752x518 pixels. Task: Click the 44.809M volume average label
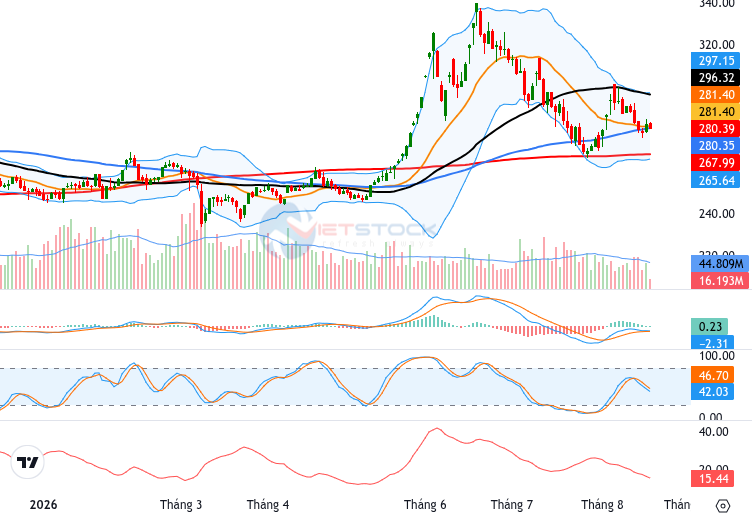(720, 264)
